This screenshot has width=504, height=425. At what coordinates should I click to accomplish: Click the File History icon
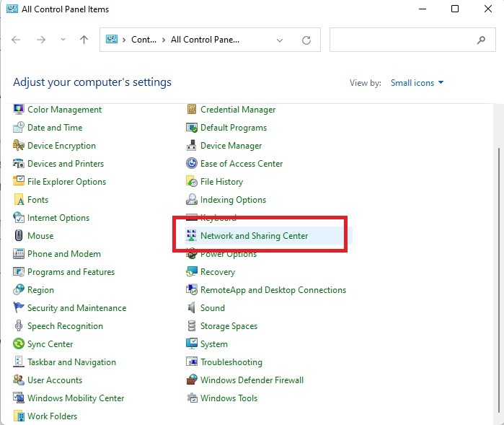point(192,181)
